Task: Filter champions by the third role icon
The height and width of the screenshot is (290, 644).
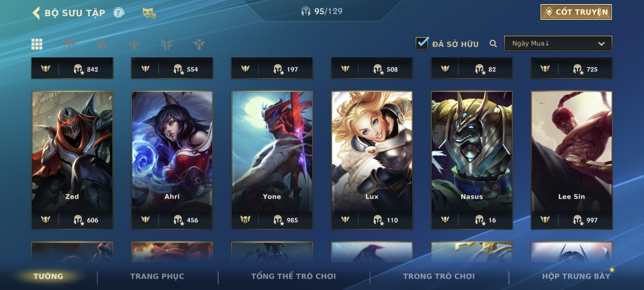Action: [134, 44]
